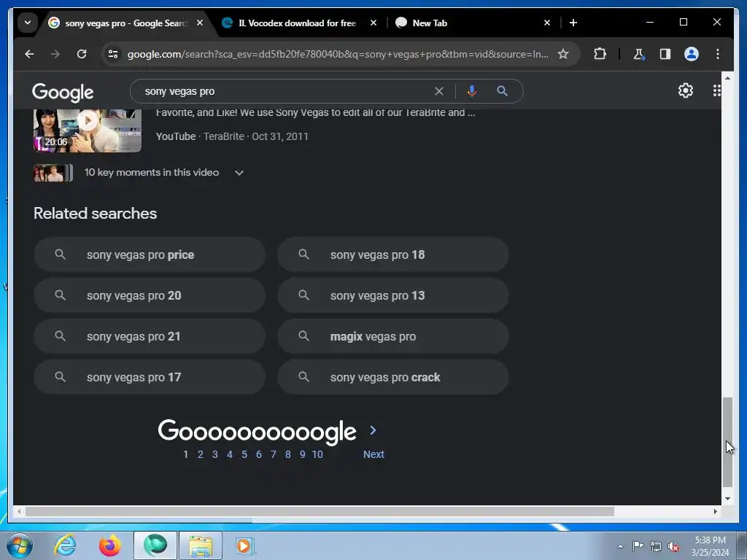The height and width of the screenshot is (560, 747).
Task: Launch Firefox from taskbar
Action: pos(109,545)
